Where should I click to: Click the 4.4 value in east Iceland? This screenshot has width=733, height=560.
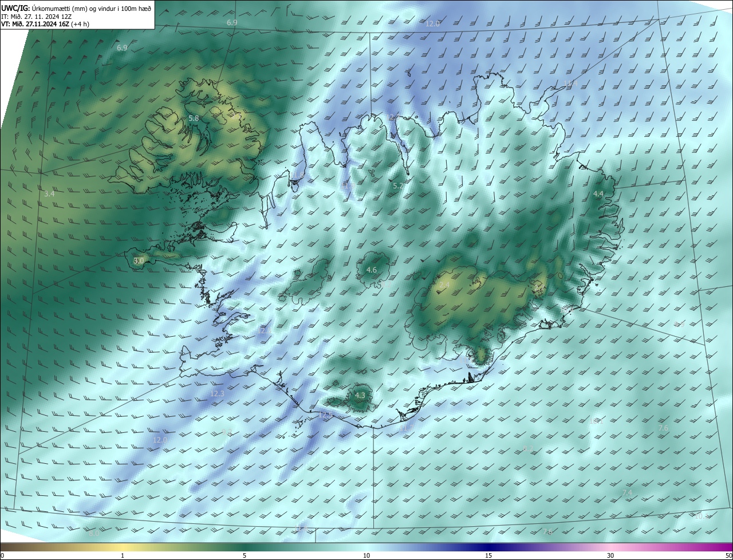point(598,194)
